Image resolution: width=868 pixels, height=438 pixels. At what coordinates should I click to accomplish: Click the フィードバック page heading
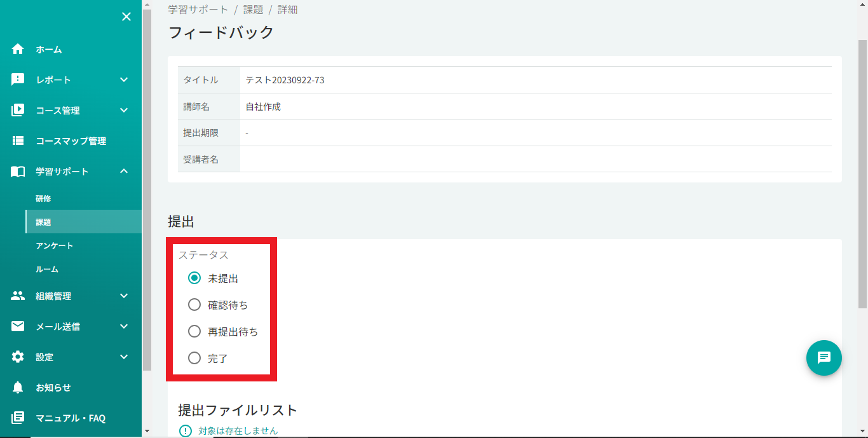221,32
